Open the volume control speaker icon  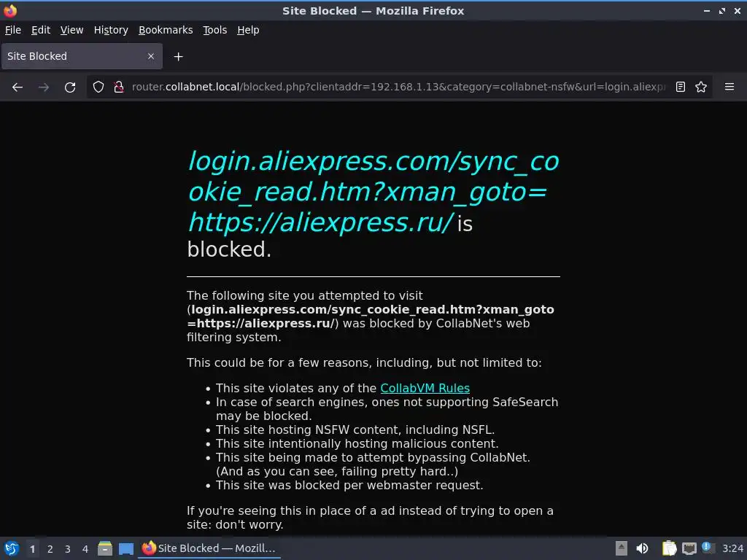tap(642, 548)
